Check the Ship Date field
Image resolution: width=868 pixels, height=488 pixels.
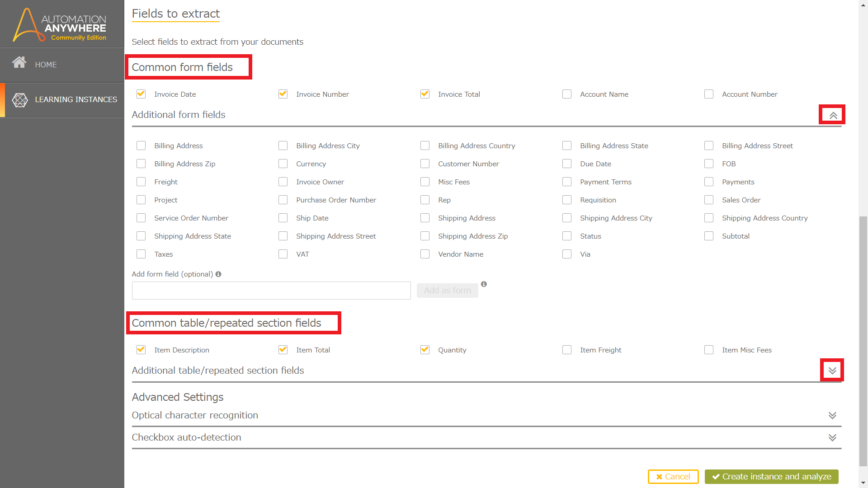pyautogui.click(x=283, y=218)
